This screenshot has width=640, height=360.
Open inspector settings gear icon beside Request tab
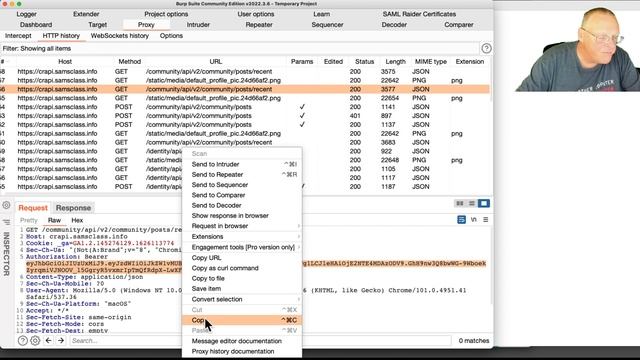click(x=7, y=205)
